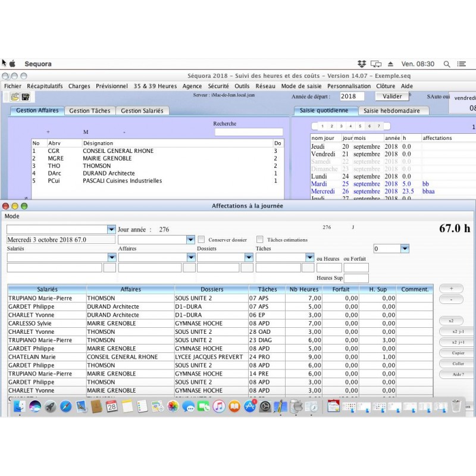This screenshot has height=476, width=476.
Task: Open the dropdown showing value 0
Action: click(405, 249)
